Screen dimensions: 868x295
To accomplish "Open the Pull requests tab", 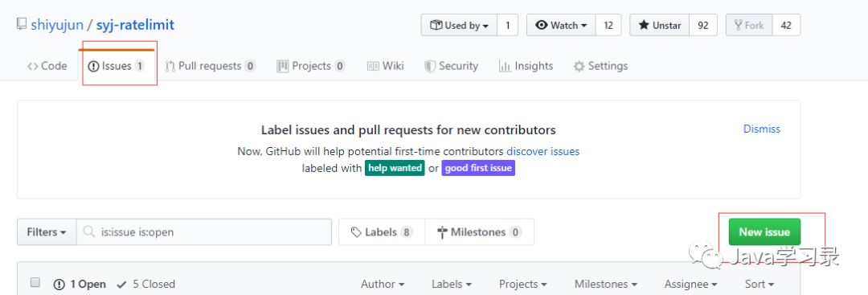I will click(x=211, y=66).
